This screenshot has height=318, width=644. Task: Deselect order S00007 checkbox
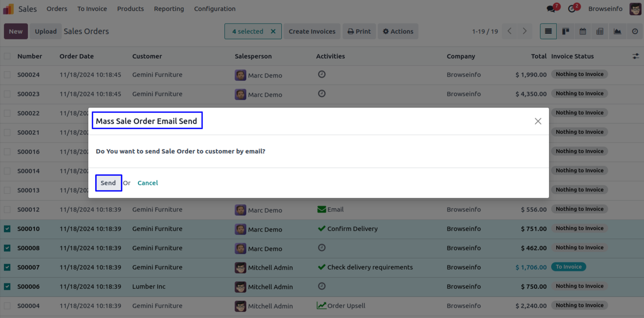click(x=7, y=267)
